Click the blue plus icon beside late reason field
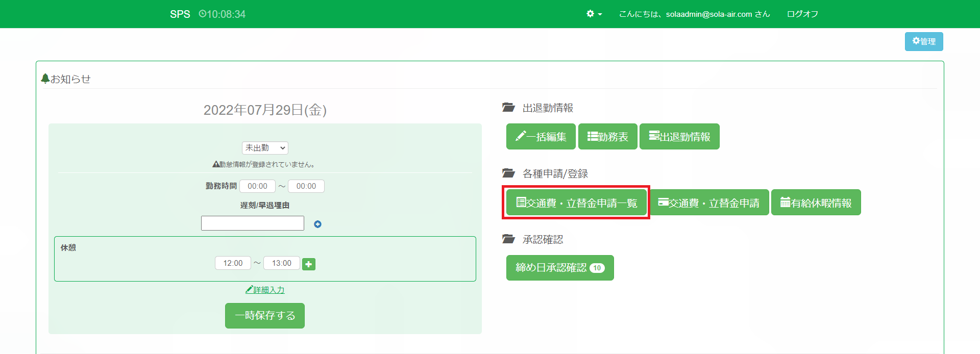 coord(317,224)
